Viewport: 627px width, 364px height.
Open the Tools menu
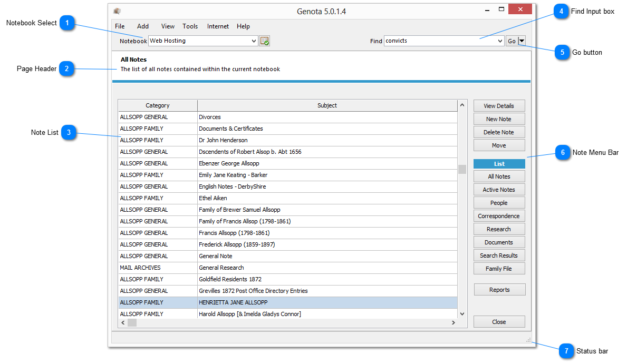point(190,26)
